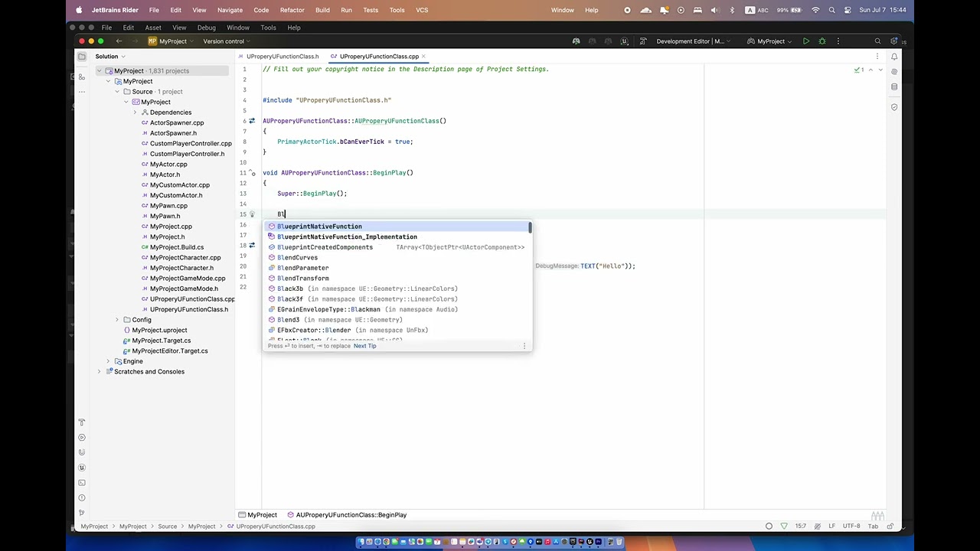Choose BlueprintNativeFunction_Implementation suggestion
This screenshot has height=551, width=980.
tap(397, 237)
